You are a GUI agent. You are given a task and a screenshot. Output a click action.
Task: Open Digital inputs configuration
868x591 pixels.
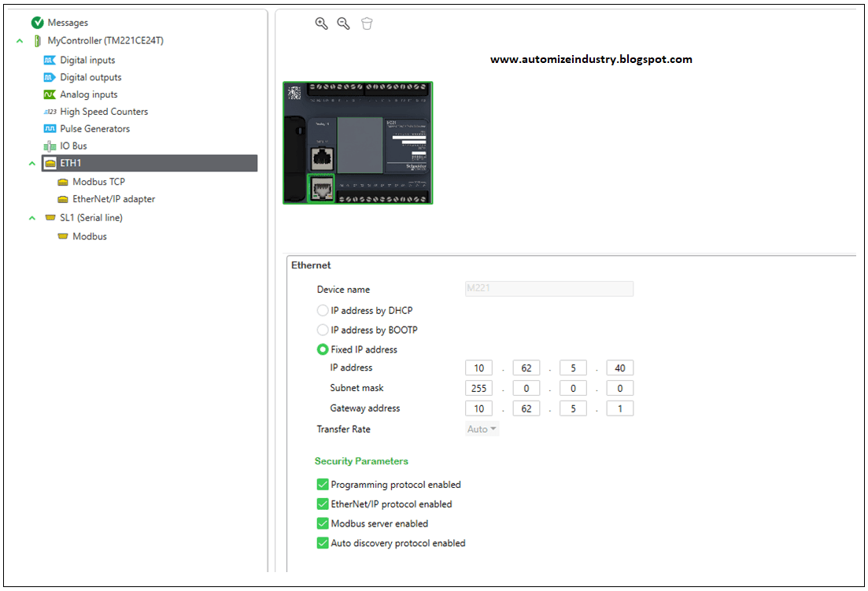tap(87, 60)
